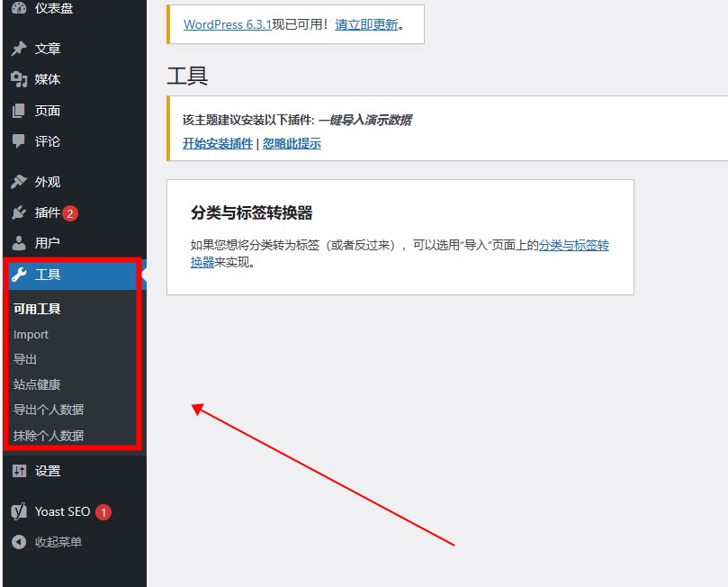This screenshot has width=728, height=587.
Task: Click the WordPress 6.3.1 link
Action: coord(228,24)
